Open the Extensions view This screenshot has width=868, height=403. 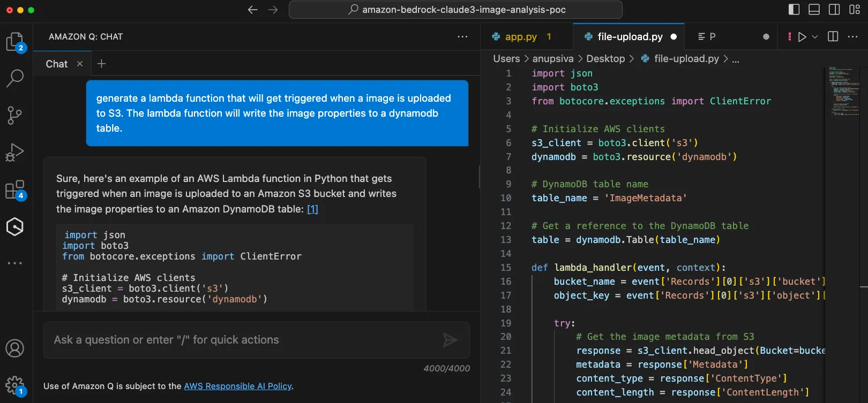(x=14, y=189)
